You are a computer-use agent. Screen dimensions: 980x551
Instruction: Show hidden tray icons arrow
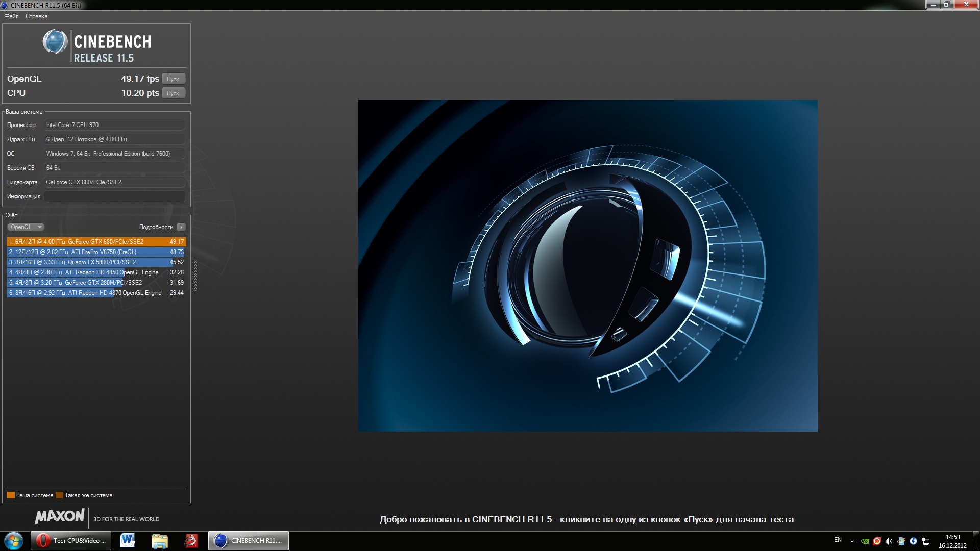tap(852, 541)
